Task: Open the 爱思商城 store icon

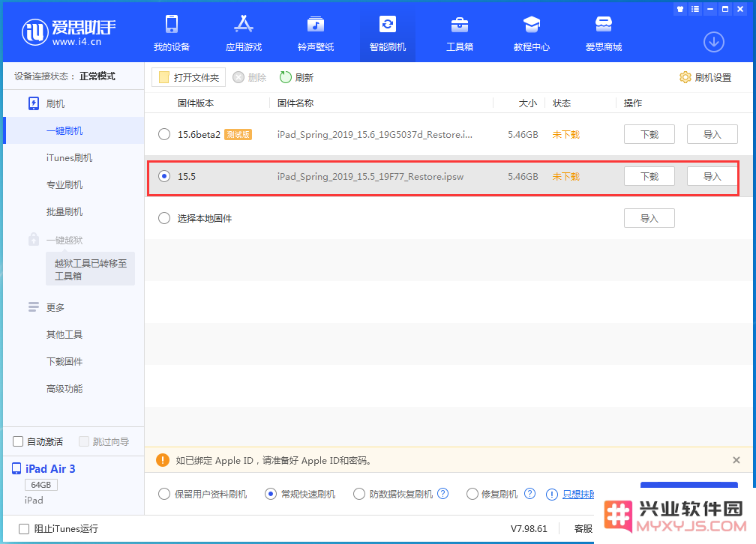Action: [x=603, y=24]
